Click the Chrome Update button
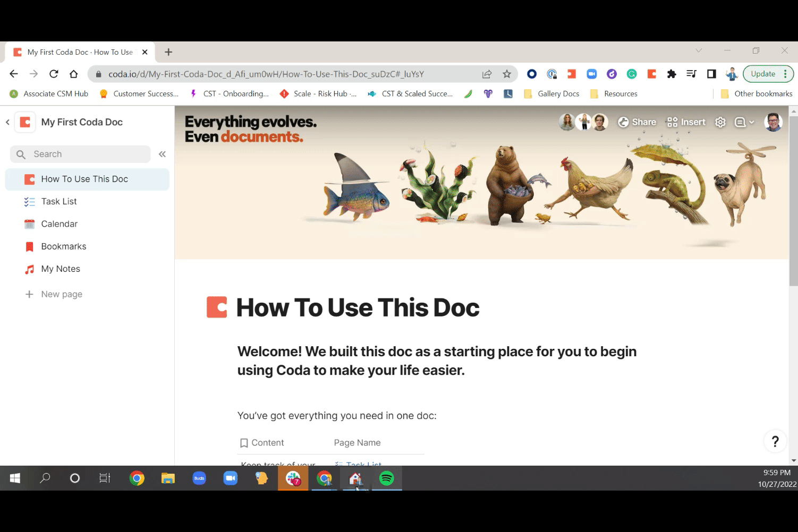Image resolution: width=798 pixels, height=532 pixels. click(768, 74)
